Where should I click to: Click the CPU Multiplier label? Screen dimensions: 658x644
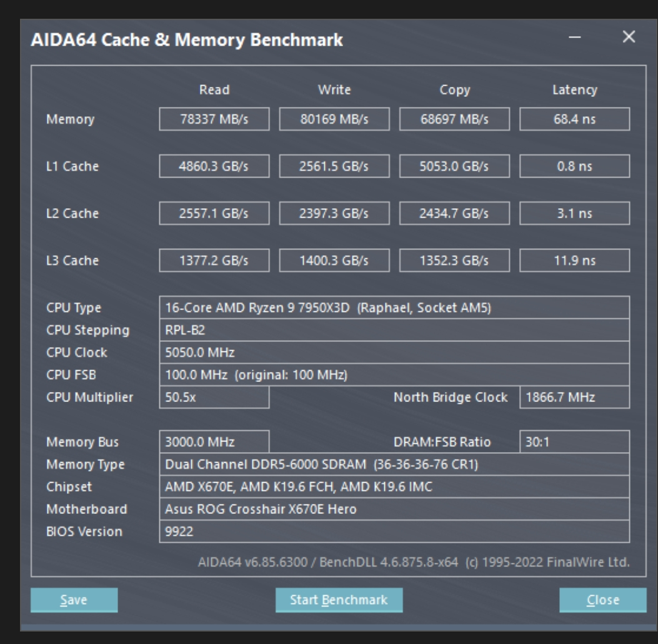89,397
